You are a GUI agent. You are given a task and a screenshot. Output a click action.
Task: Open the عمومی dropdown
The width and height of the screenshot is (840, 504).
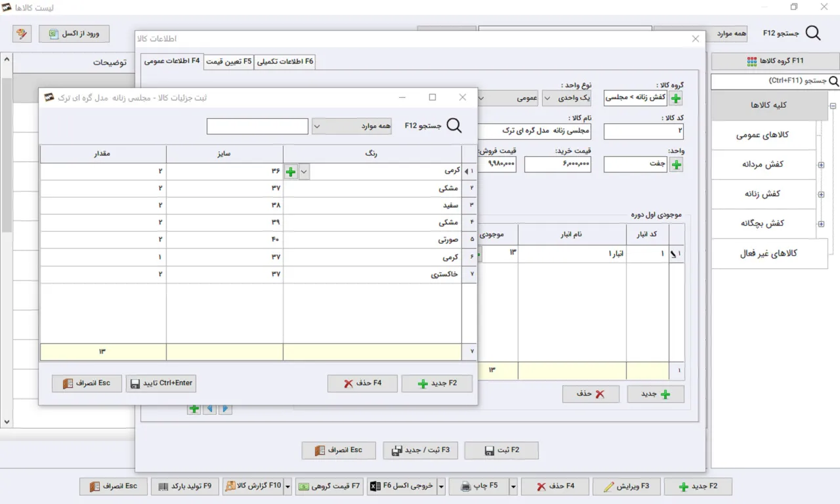tap(508, 98)
